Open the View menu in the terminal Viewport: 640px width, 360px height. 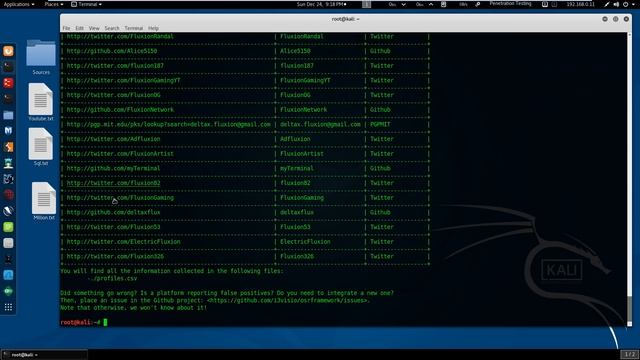pos(94,28)
